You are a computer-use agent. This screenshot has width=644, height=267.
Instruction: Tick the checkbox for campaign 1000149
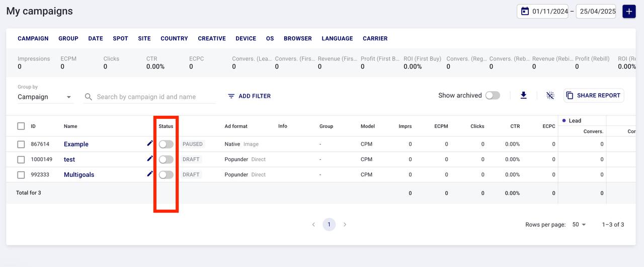[21, 159]
